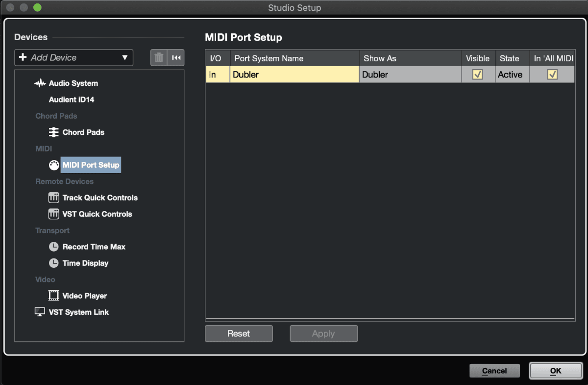Image resolution: width=588 pixels, height=385 pixels.
Task: Click the Video Player film icon
Action: tap(54, 296)
